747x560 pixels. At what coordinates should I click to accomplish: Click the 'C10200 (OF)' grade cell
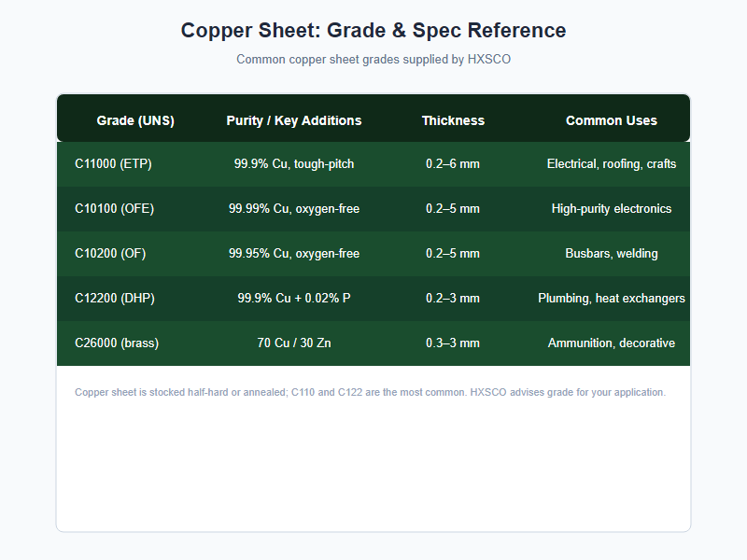[110, 253]
